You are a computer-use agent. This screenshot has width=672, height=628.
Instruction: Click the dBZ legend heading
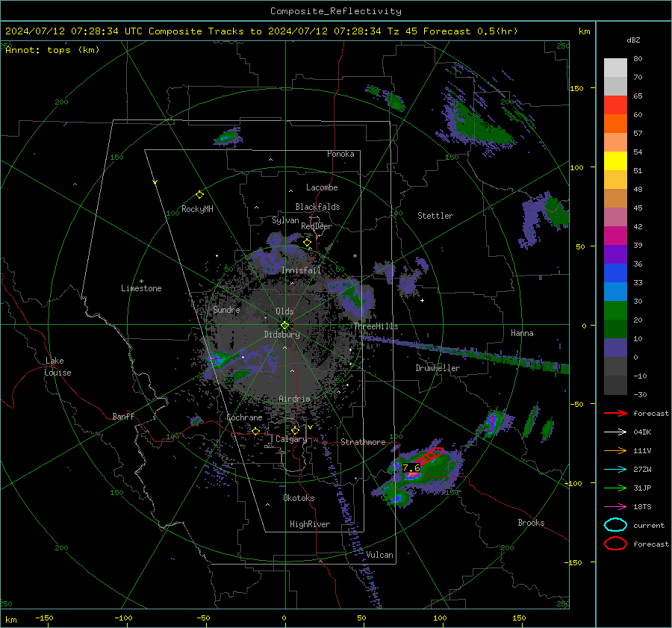click(633, 40)
